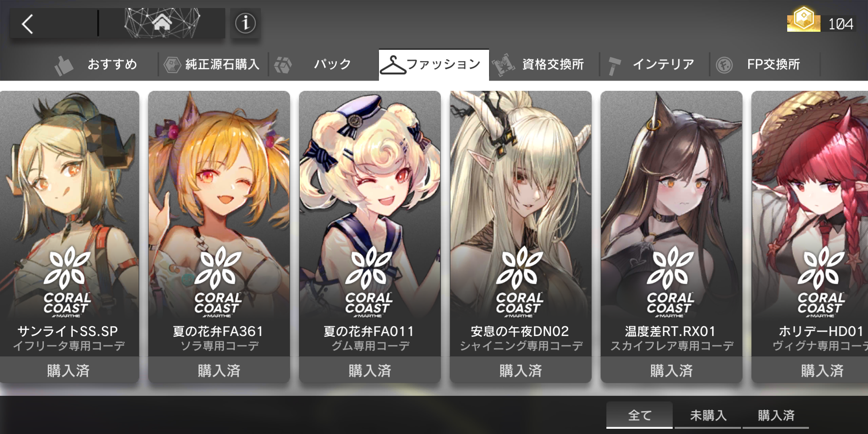Filter by 未購入 outfits
The height and width of the screenshot is (434, 868).
[708, 415]
